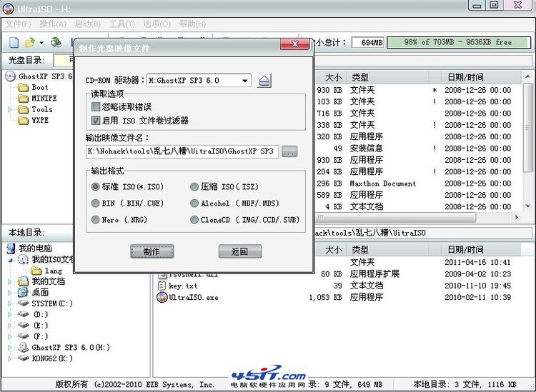Viewport: 536px width, 392px height.
Task: Select the Boot folder in disc tree
Action: [33, 87]
